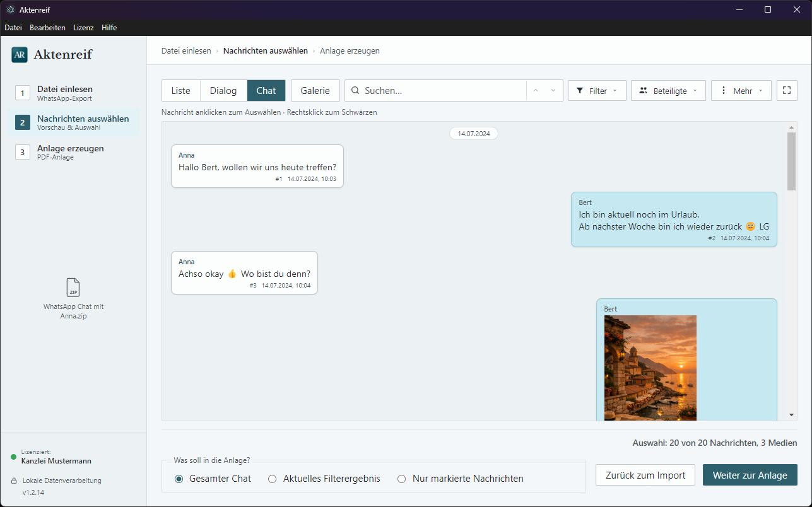Click the ZIP file icon in sidebar
The height and width of the screenshot is (507, 812).
tap(73, 288)
